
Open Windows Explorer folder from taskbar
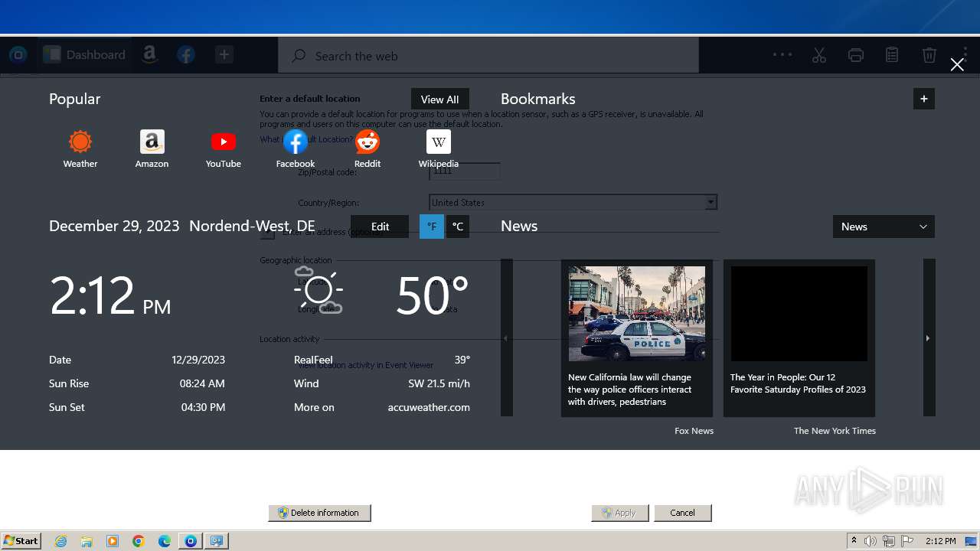(x=87, y=541)
